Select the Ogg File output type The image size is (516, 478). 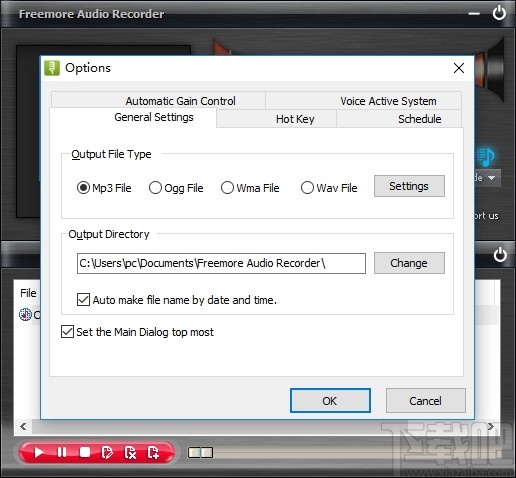(155, 188)
